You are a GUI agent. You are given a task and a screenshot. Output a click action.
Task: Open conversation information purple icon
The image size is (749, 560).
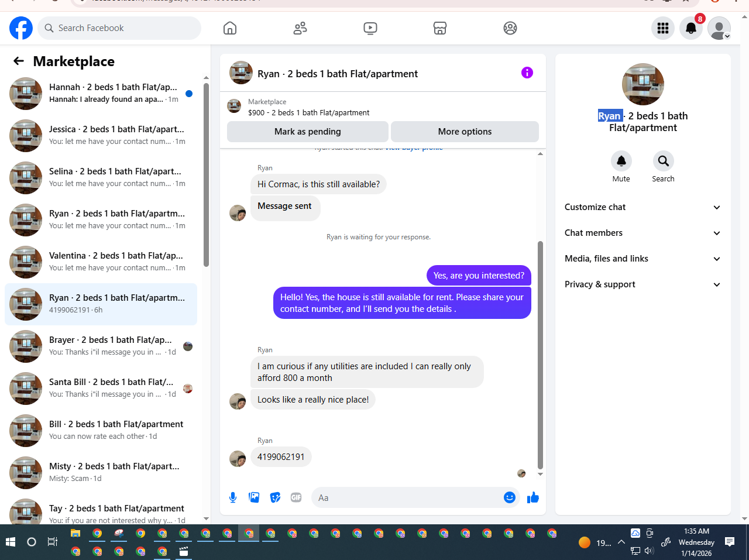pyautogui.click(x=527, y=73)
